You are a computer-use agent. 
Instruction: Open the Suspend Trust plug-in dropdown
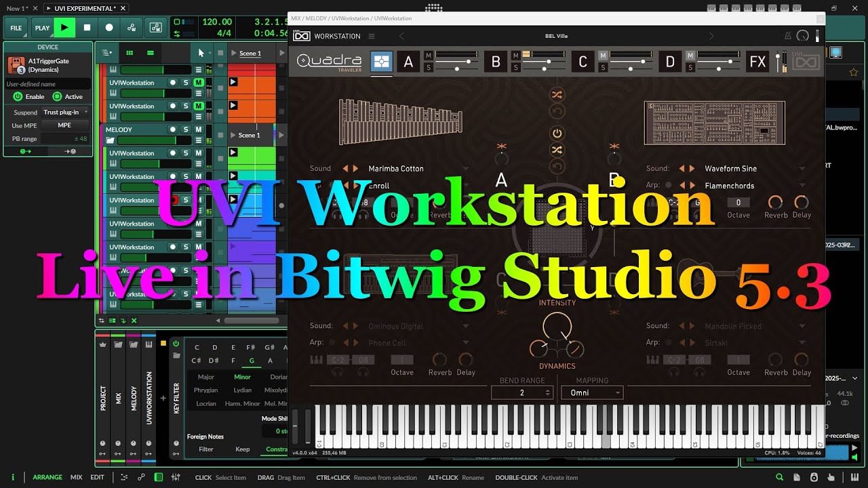click(x=65, y=113)
